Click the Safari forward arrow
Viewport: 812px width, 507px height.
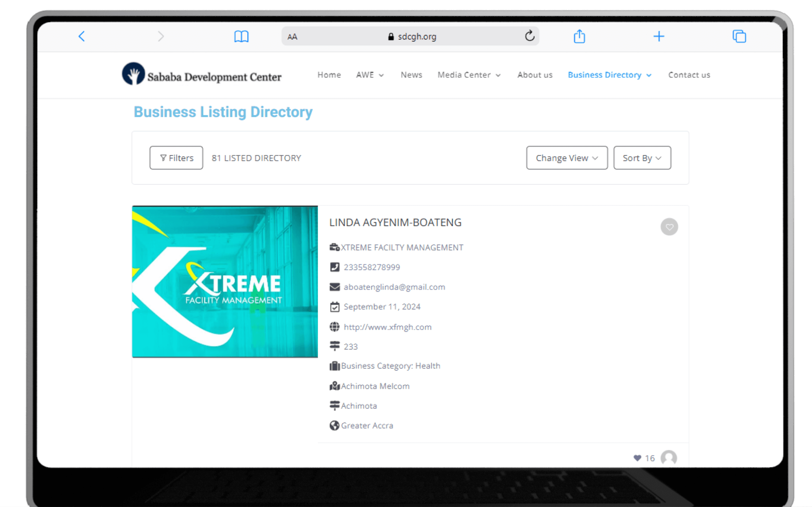coord(161,36)
